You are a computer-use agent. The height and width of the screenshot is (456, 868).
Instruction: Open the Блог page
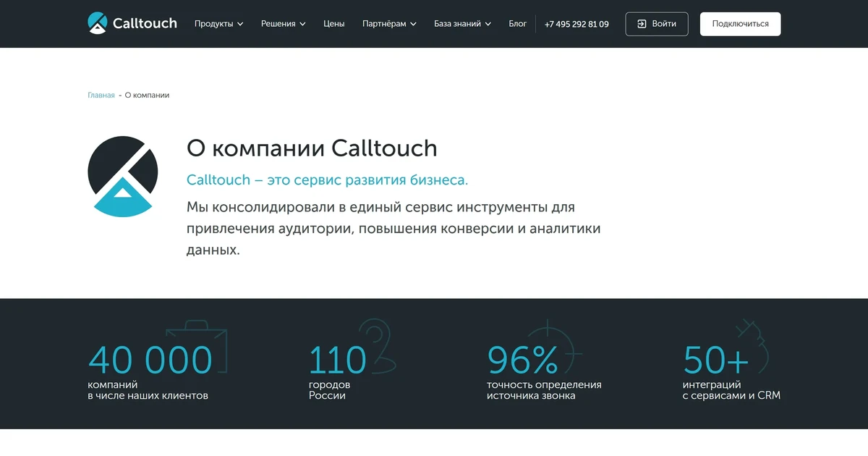pyautogui.click(x=518, y=24)
